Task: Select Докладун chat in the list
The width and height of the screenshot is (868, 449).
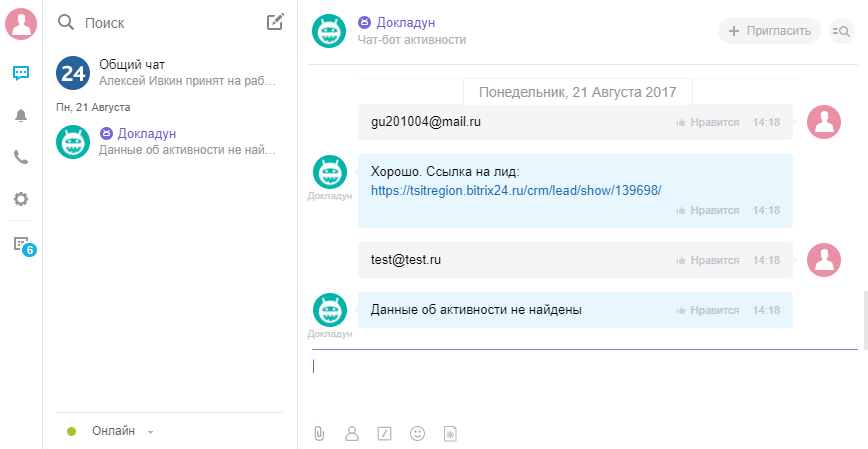Action: click(170, 142)
